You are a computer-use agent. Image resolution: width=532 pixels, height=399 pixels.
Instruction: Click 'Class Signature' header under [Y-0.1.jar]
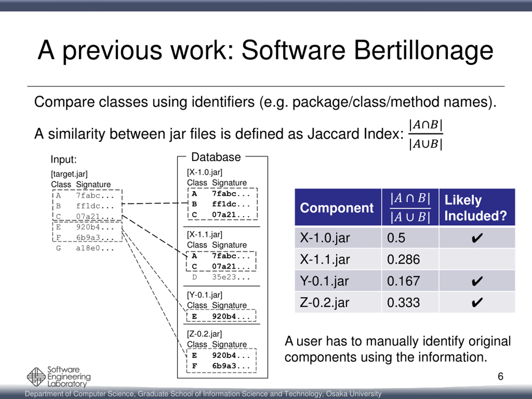(217, 305)
